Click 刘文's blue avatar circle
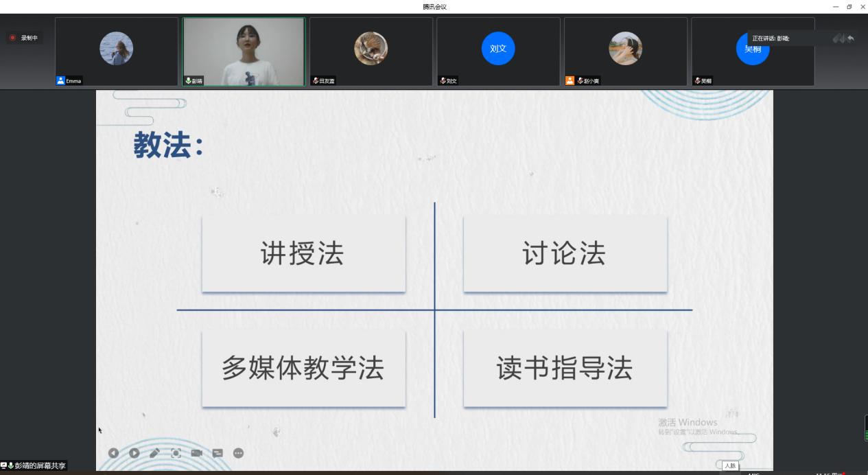Viewport: 868px width, 475px height. 498,48
